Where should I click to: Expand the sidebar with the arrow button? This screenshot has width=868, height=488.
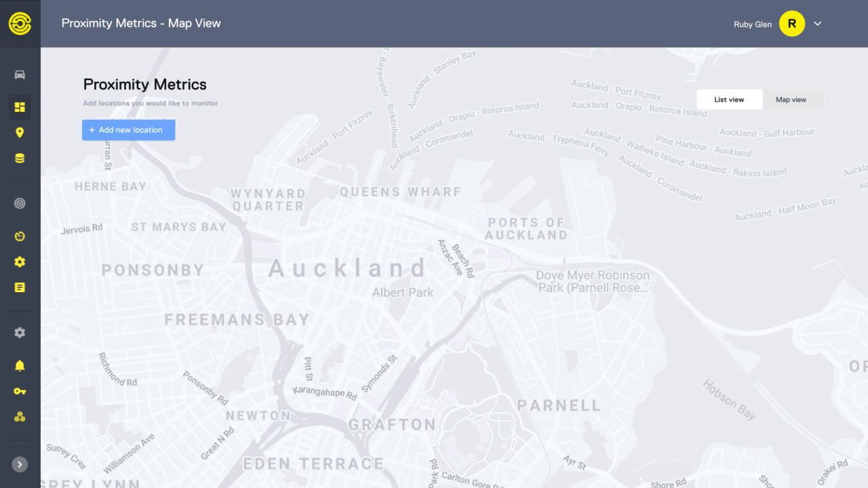click(x=20, y=464)
